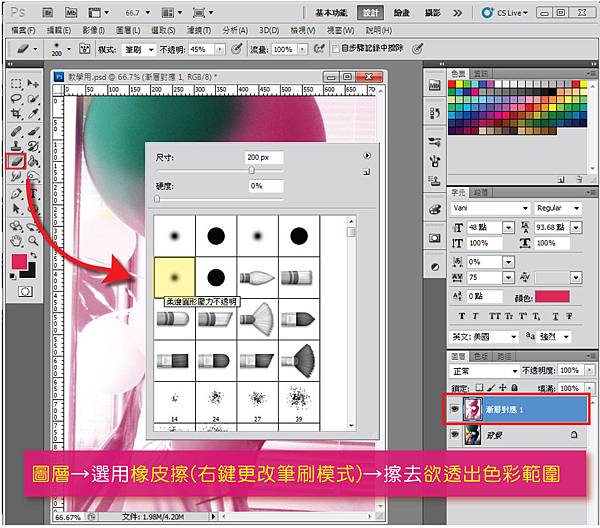The image size is (600, 528).
Task: Toggle Faux Bold in character panel
Action: click(462, 316)
